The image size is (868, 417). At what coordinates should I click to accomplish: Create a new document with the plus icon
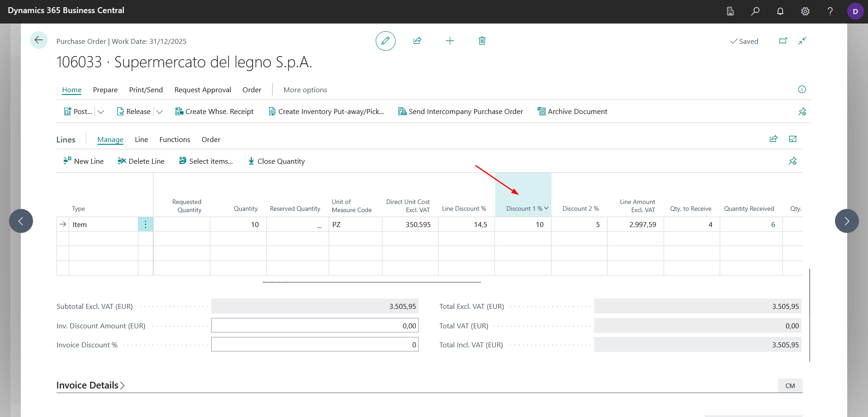coord(450,41)
